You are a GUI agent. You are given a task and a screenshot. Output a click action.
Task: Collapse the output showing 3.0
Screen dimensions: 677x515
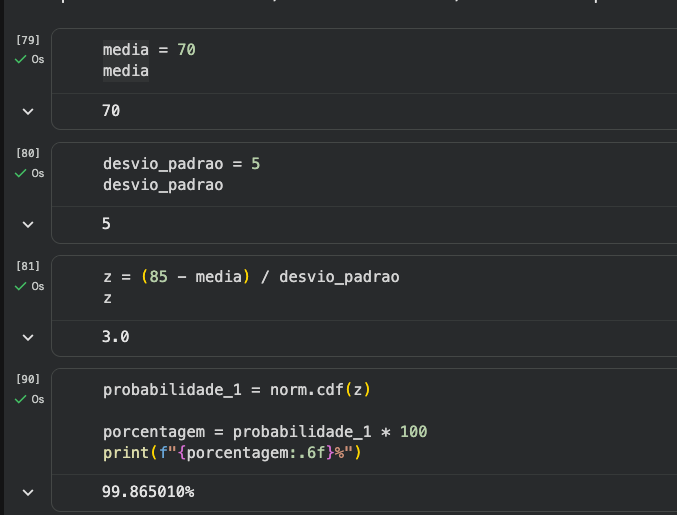27,337
